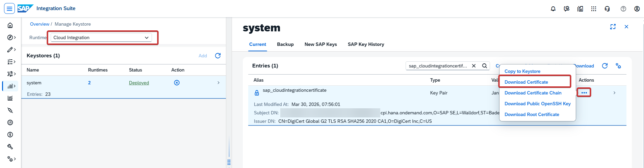Run search with magnifier icon
This screenshot has height=168, width=644.
click(x=484, y=66)
